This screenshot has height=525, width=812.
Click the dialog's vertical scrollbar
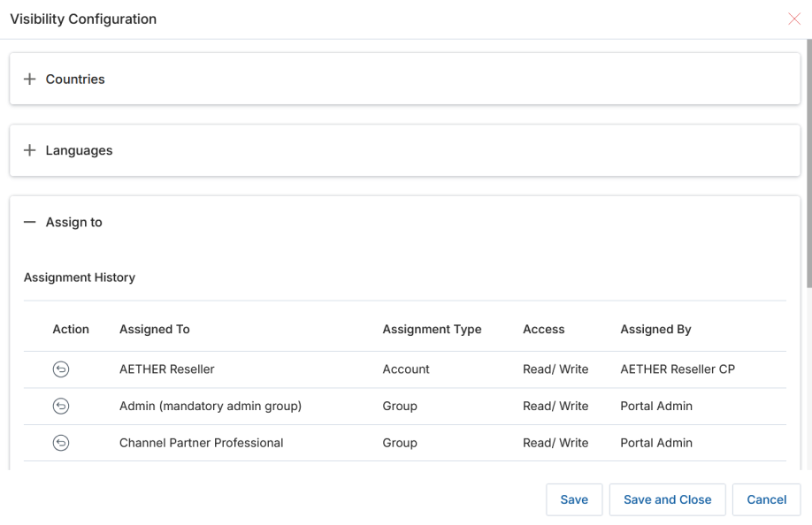click(808, 164)
